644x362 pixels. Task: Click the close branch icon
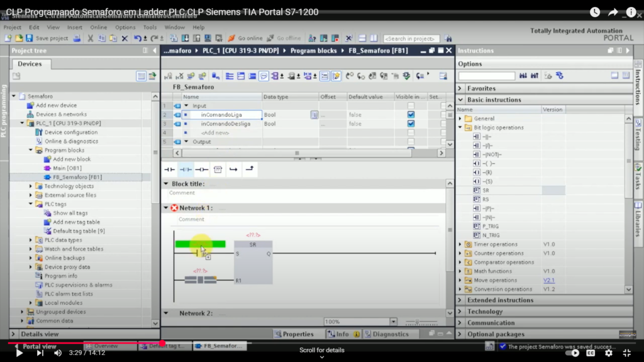(249, 169)
